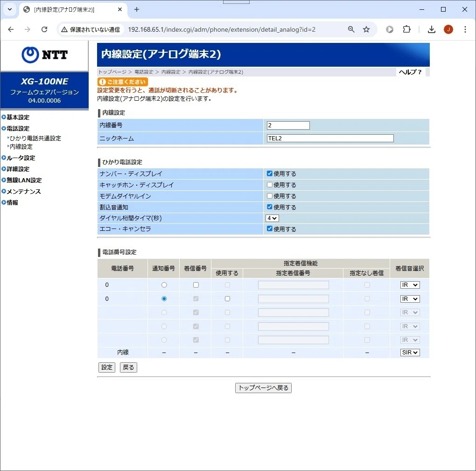Bookmark this page with the star icon

click(366, 29)
